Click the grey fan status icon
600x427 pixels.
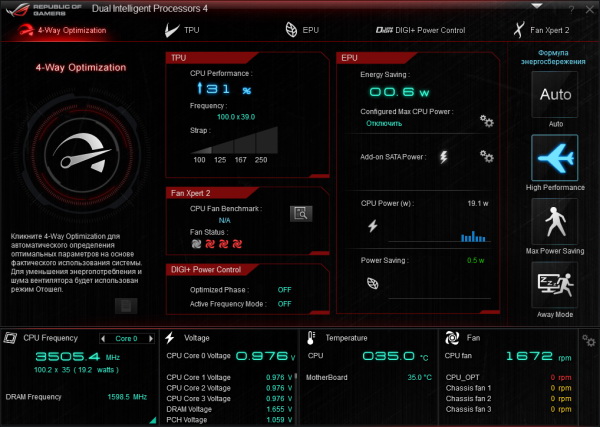pyautogui.click(x=196, y=244)
